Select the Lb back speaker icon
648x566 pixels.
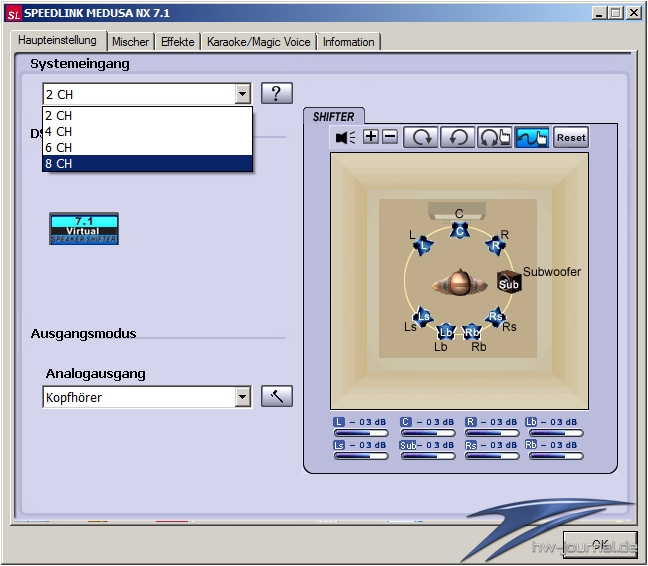[446, 332]
